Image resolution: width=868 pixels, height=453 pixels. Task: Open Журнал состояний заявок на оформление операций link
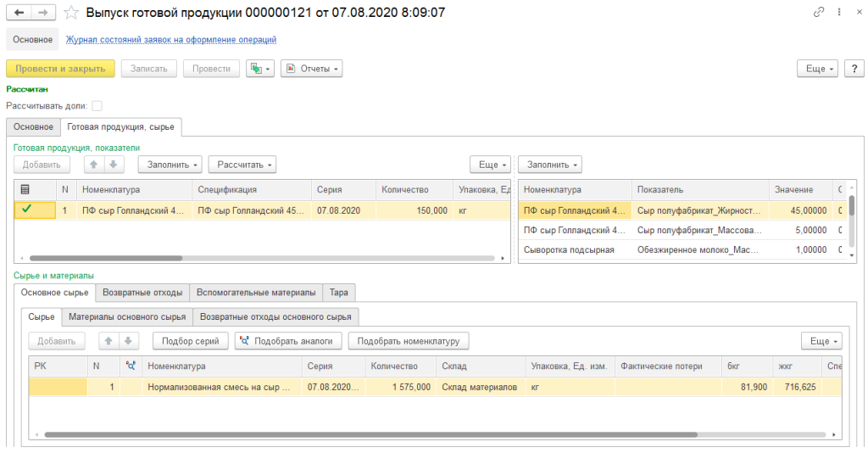(170, 40)
